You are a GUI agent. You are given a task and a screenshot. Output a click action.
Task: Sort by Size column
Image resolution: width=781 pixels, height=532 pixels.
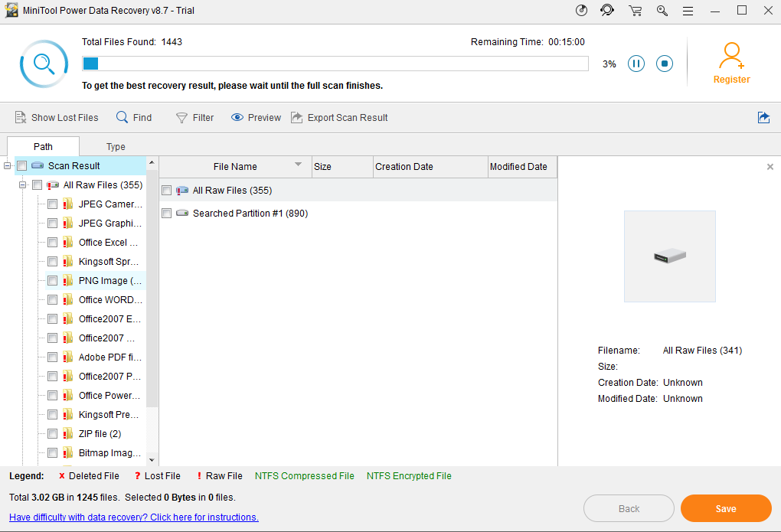[x=342, y=167]
